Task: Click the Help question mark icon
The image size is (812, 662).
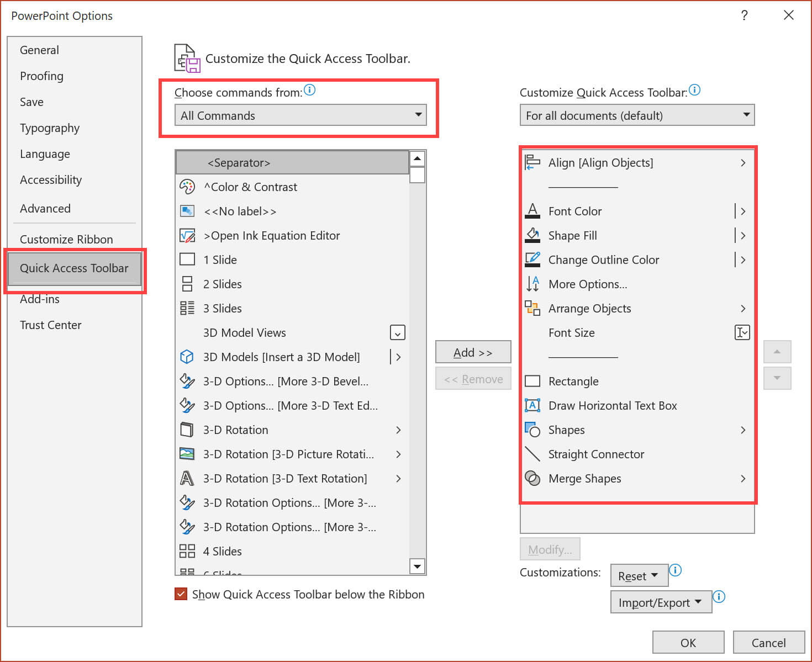Action: (744, 15)
